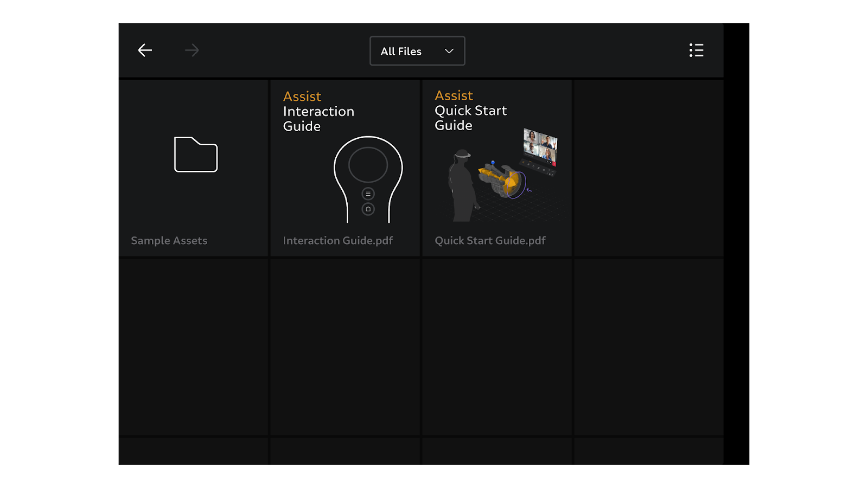Switch to list view icon
The height and width of the screenshot is (488, 868).
696,50
